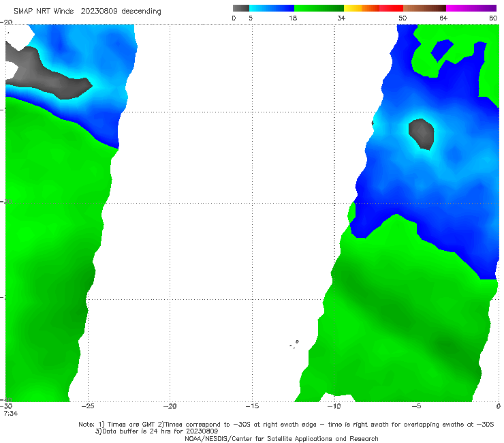The image size is (504, 443).
Task: Click the brown 50-64 color bar segment
Action: 424,8
